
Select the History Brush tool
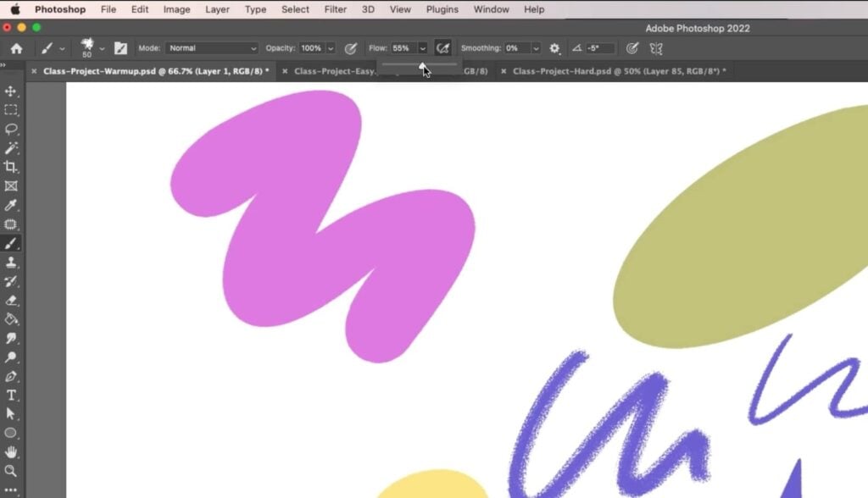(x=10, y=281)
